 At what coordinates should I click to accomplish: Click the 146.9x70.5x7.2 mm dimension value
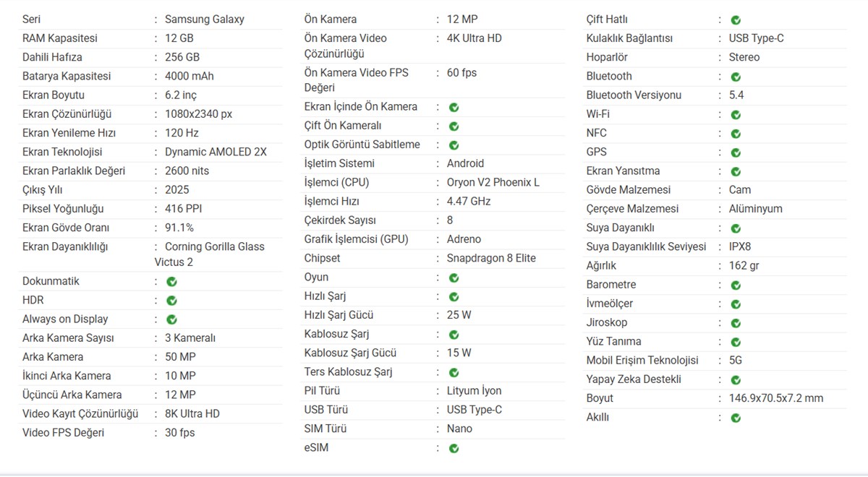(x=776, y=398)
